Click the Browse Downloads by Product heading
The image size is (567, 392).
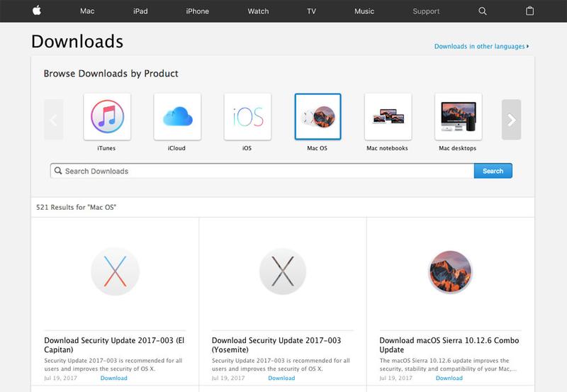(x=111, y=74)
